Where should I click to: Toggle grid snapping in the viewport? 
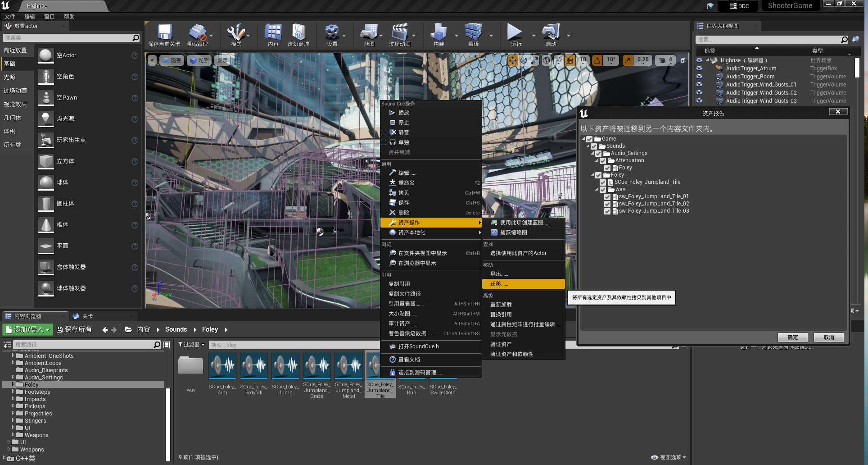tap(570, 60)
